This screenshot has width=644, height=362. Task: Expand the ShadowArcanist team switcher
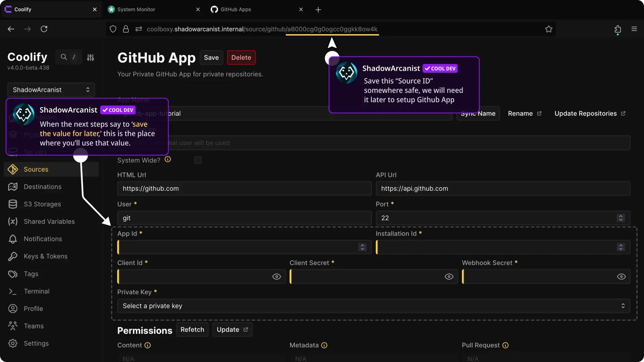pos(51,90)
